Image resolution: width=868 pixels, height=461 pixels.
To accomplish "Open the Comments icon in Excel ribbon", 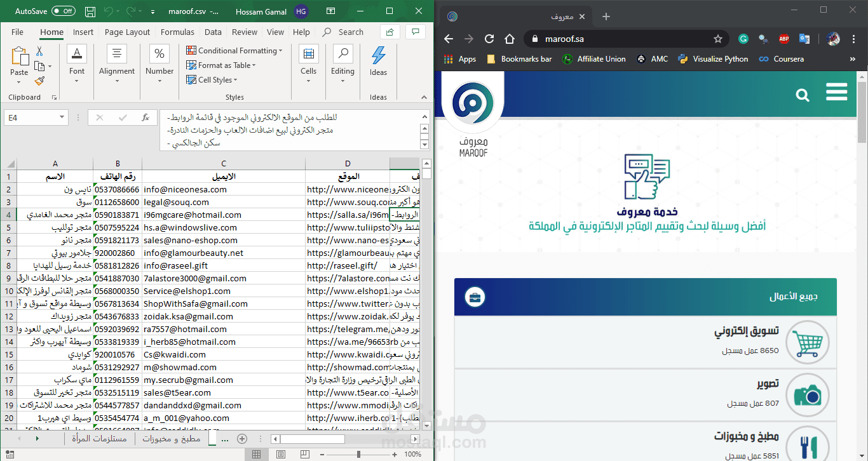I will click(x=416, y=32).
